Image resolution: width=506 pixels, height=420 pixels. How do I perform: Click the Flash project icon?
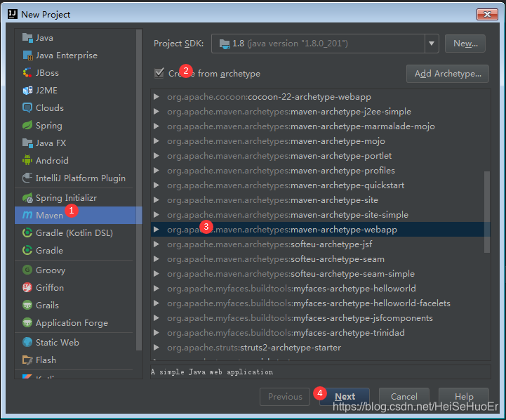pos(27,360)
